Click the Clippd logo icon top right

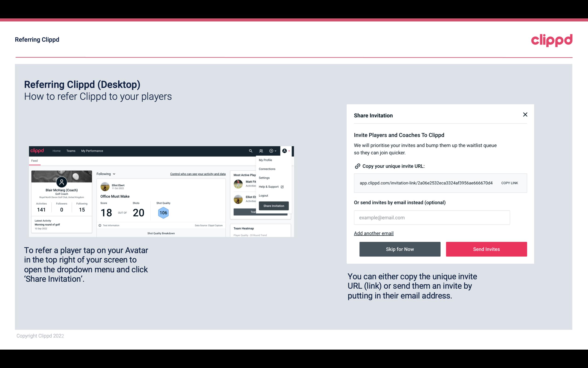pyautogui.click(x=551, y=40)
